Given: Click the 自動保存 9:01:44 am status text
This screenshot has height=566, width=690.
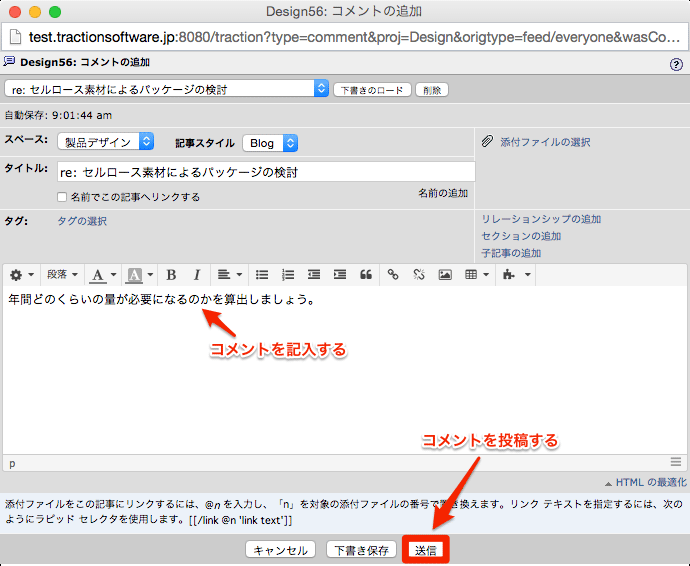Looking at the screenshot, I should [x=58, y=115].
